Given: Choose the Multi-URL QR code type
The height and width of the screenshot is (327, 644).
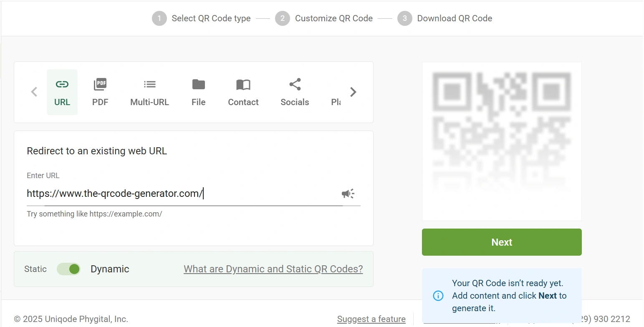Looking at the screenshot, I should 149,92.
